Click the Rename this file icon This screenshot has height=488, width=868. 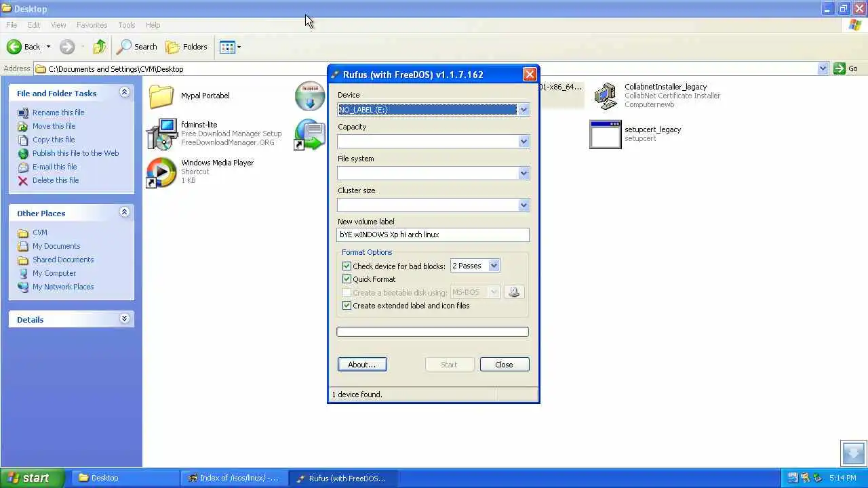pyautogui.click(x=23, y=113)
